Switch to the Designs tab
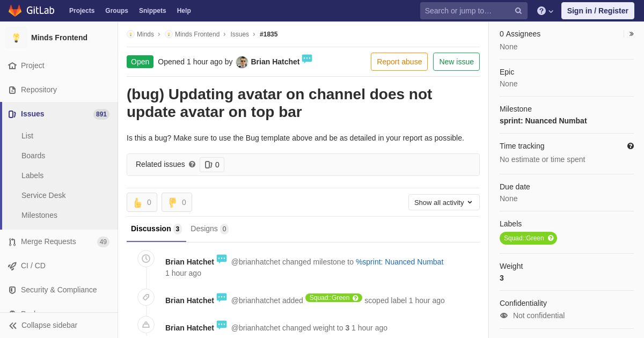644x338 pixels. coord(209,229)
